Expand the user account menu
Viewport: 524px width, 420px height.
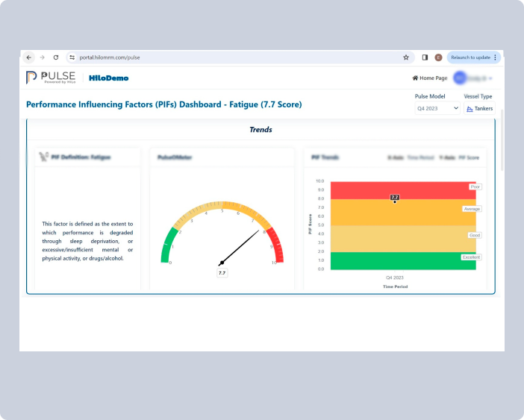pyautogui.click(x=474, y=78)
